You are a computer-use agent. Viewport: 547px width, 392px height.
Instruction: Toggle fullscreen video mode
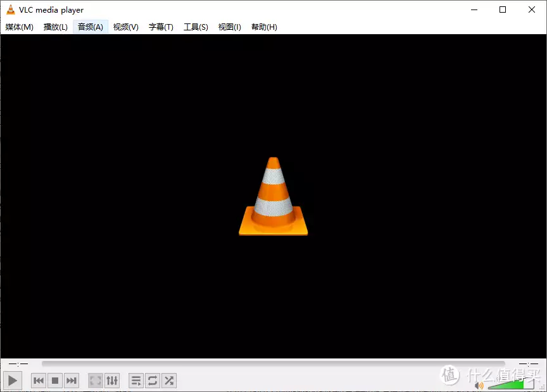95,381
